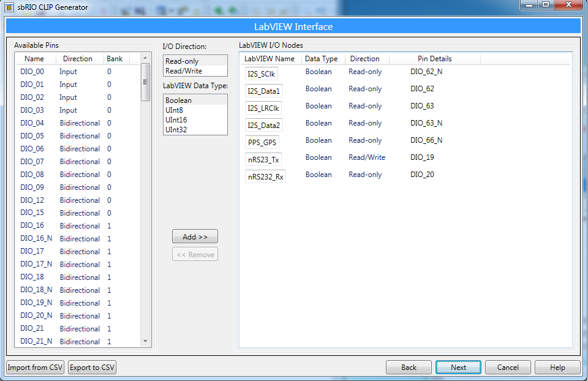This screenshot has width=588, height=381.
Task: Select pin DIO_20_N in Available Pins
Action: [x=78, y=315]
